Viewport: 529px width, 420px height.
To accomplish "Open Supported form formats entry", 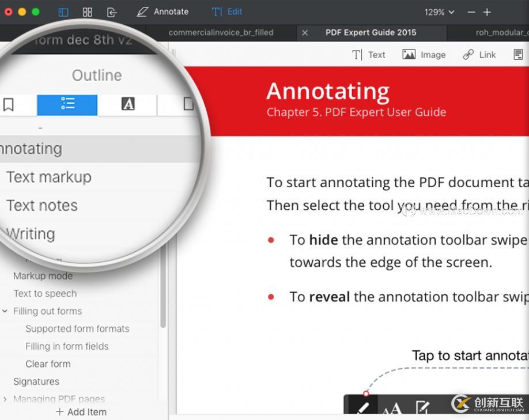I will tap(77, 329).
